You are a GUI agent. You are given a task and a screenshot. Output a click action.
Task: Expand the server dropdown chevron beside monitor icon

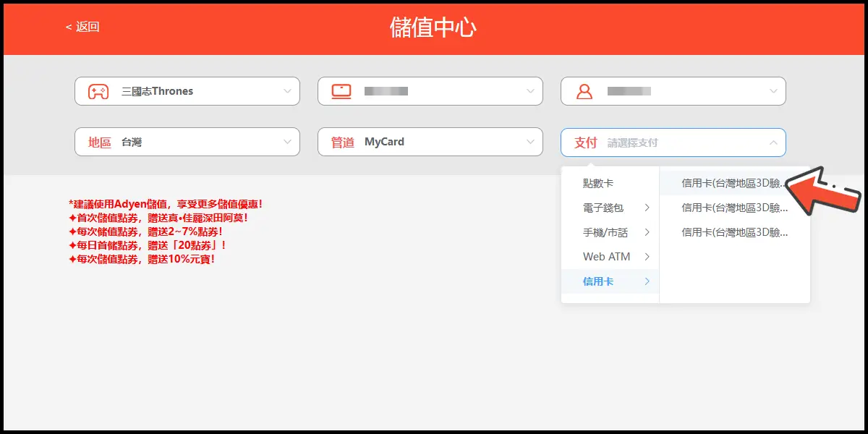coord(530,92)
